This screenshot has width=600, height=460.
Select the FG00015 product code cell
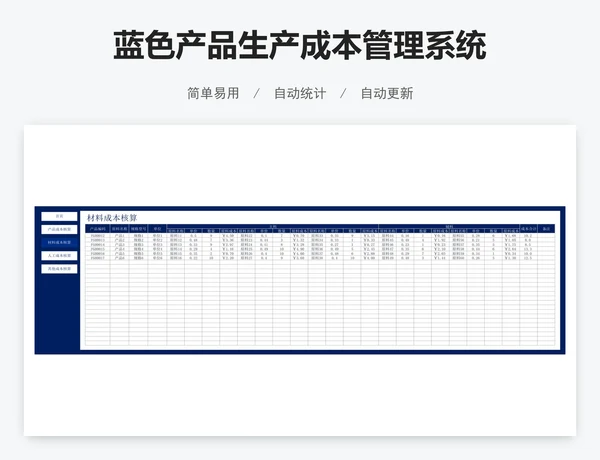[x=98, y=249]
